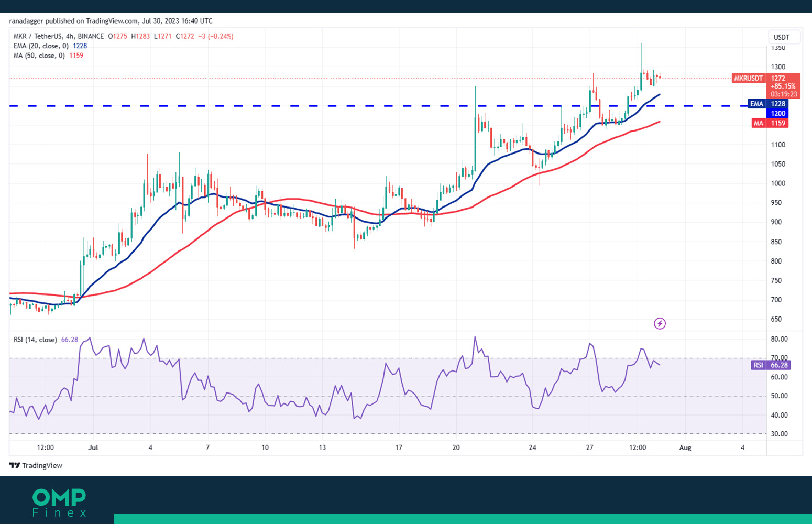Screen dimensions: 812x524
Task: Click the 80.00 RSI axis label
Action: (x=779, y=339)
